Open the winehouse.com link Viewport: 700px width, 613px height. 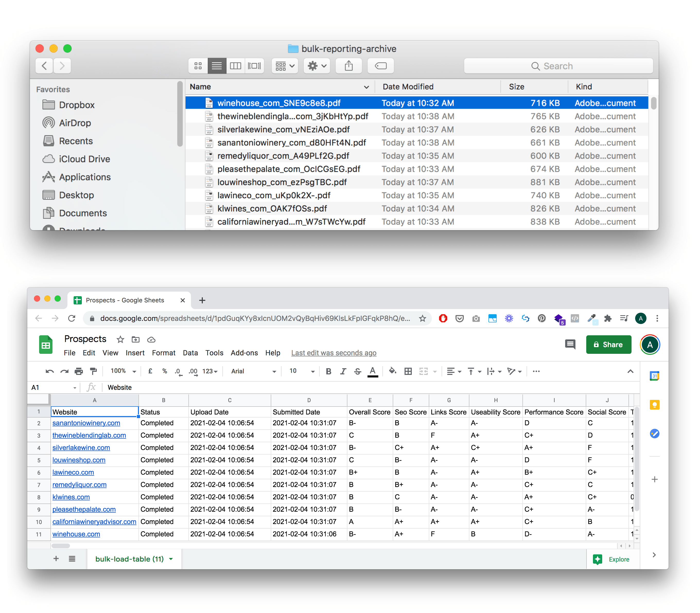(76, 534)
